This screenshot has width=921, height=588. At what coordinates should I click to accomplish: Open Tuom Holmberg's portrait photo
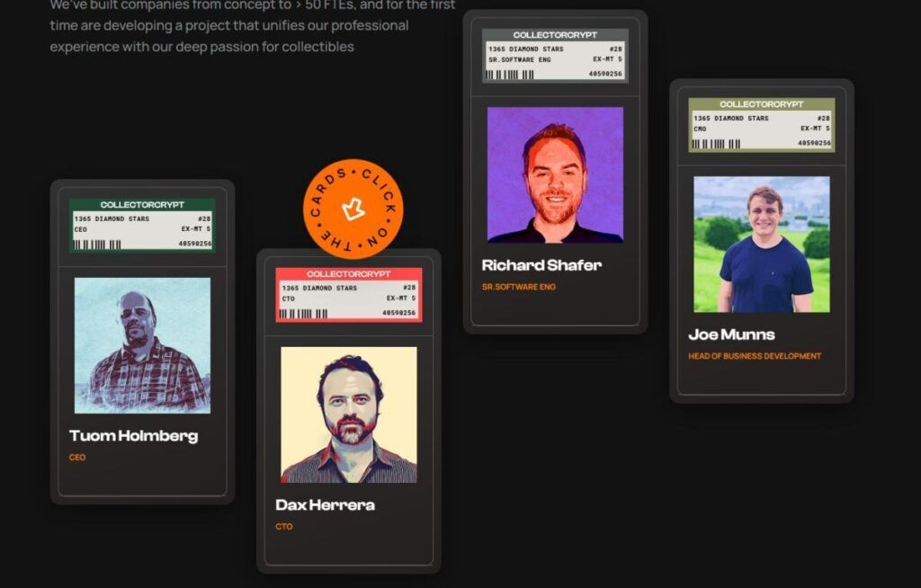coord(142,345)
